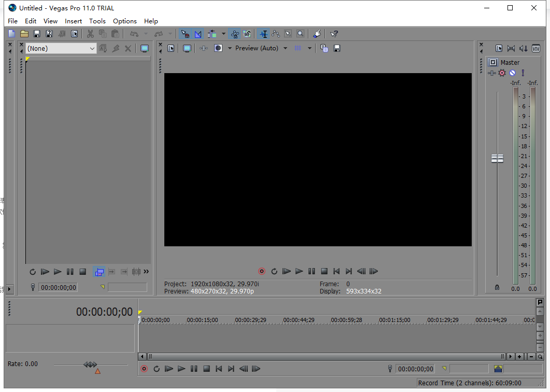This screenshot has width=550, height=392.
Task: Click the Downmix Output speaker icon
Action: pos(523,48)
